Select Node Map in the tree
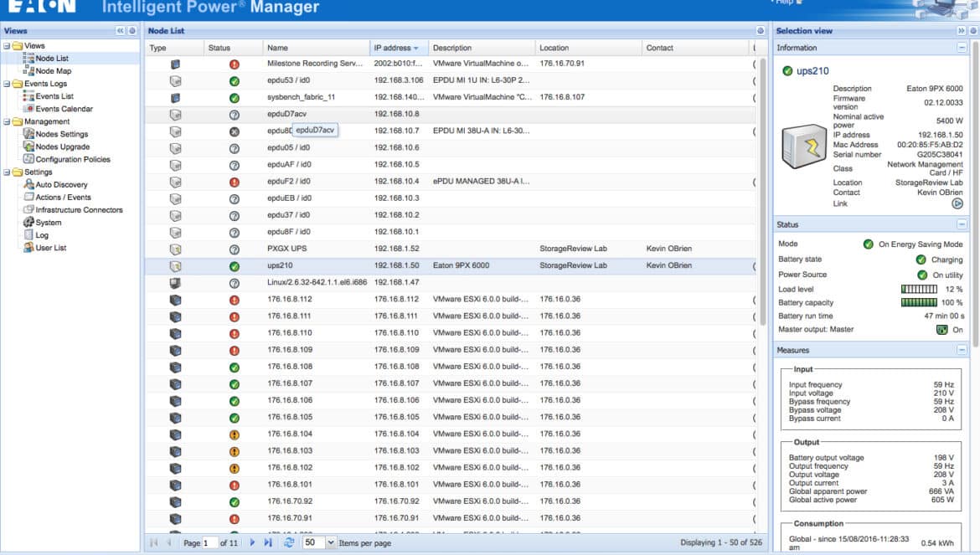Viewport: 980px width, 555px height. coord(53,71)
